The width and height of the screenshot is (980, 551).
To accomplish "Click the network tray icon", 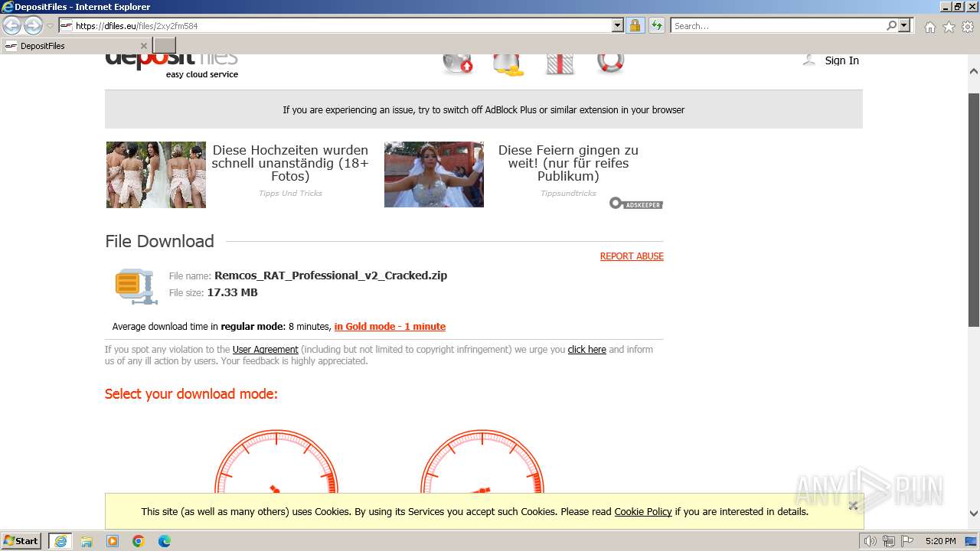I will [889, 541].
